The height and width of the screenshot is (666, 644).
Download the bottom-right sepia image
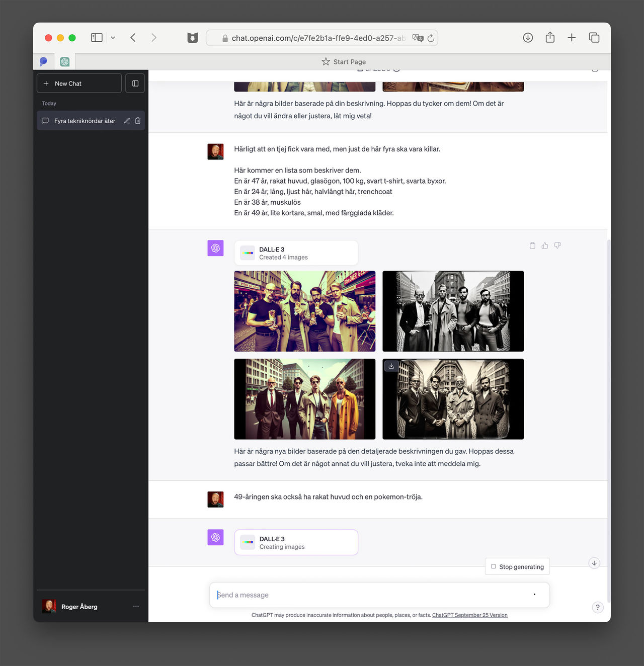[x=391, y=366]
